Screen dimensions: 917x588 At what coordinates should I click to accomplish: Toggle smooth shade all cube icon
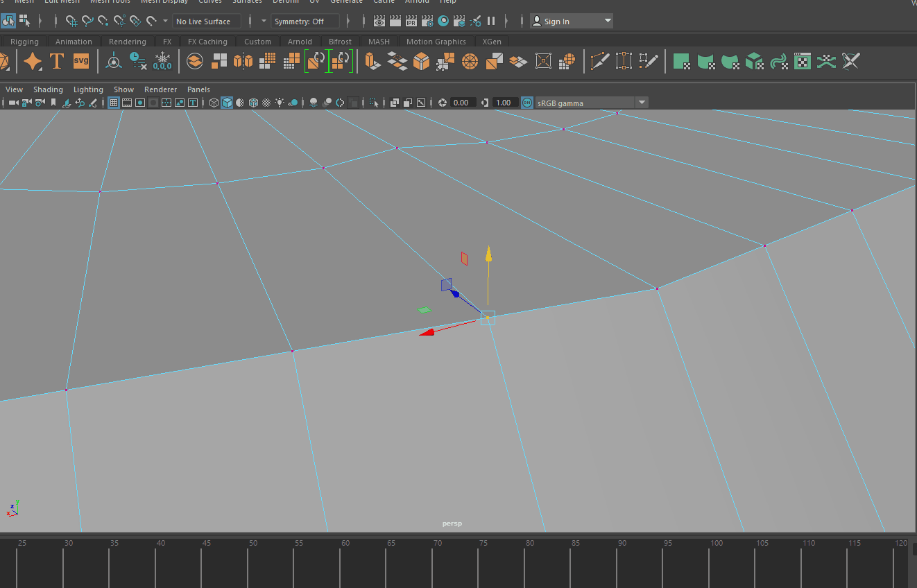(x=227, y=103)
